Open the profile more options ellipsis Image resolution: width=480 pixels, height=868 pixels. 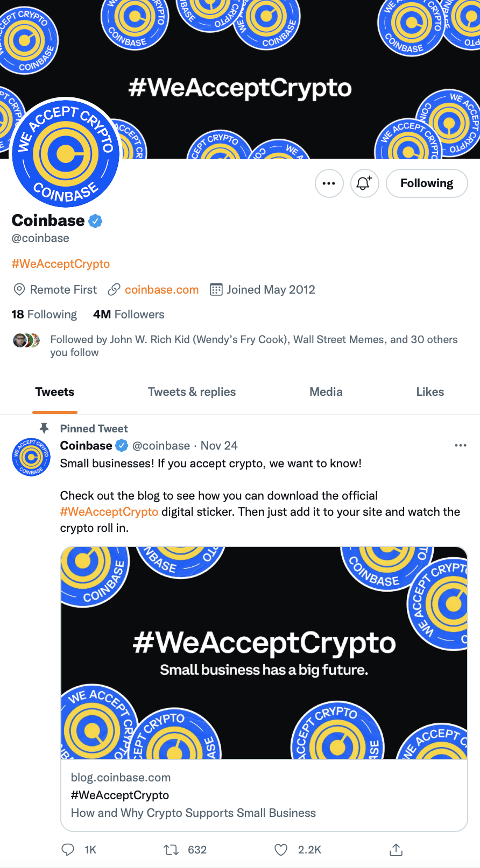[329, 183]
